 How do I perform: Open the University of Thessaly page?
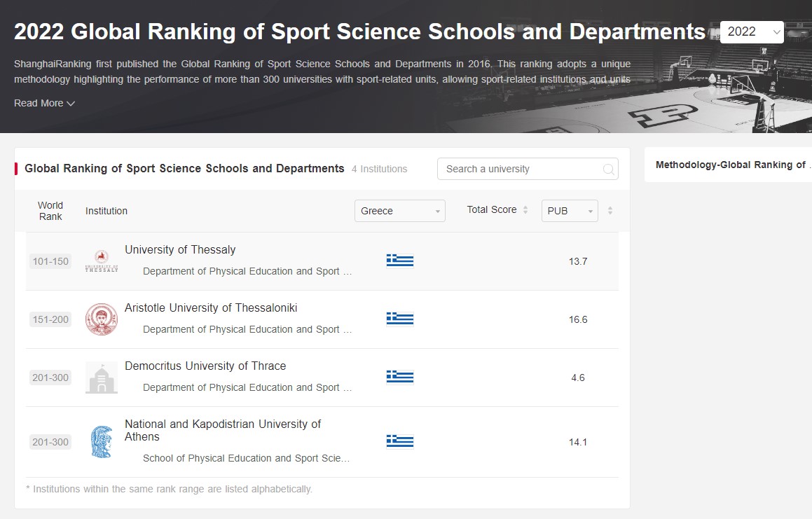click(180, 249)
